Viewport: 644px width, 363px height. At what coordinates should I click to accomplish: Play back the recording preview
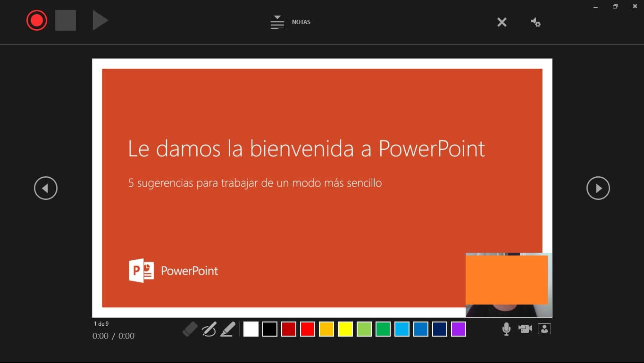click(100, 21)
